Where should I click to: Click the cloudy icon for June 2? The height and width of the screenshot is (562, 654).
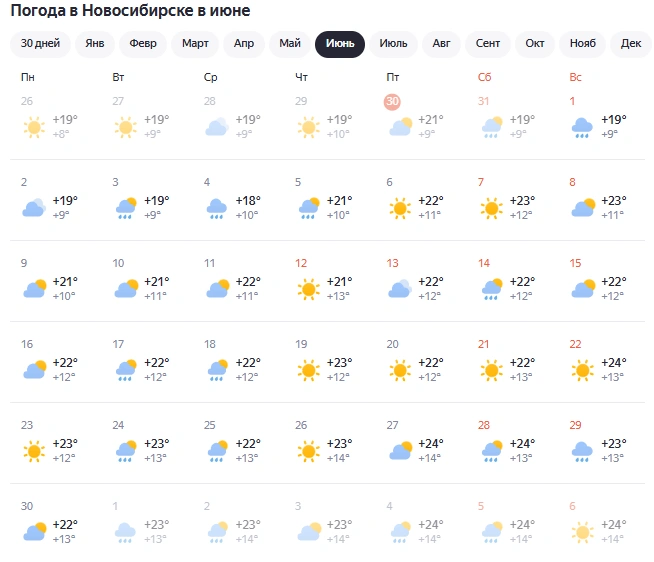[34, 208]
